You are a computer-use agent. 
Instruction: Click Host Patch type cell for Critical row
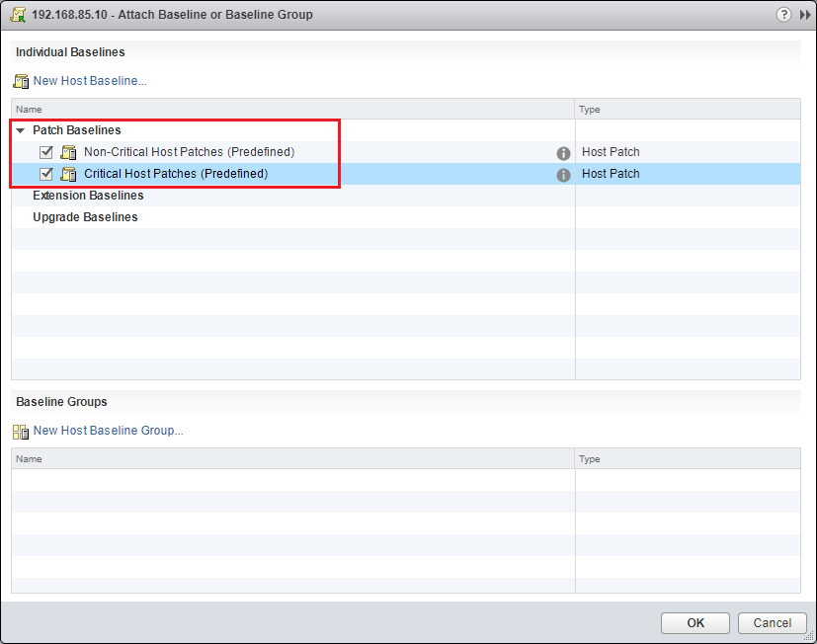(x=688, y=174)
